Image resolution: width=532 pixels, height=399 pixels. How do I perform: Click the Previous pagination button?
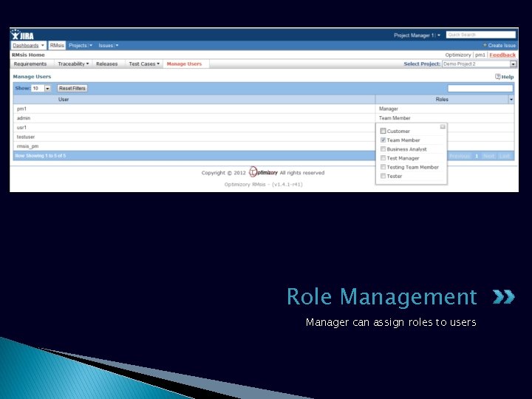[460, 156]
